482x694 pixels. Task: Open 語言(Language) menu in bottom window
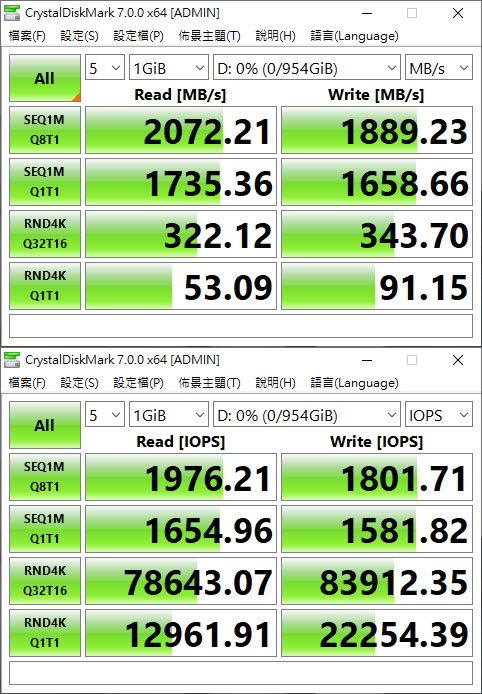click(354, 383)
